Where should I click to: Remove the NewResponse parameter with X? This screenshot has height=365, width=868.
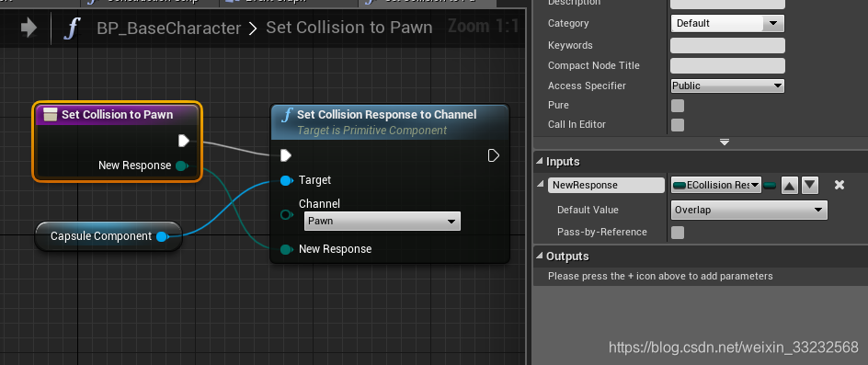tap(839, 185)
